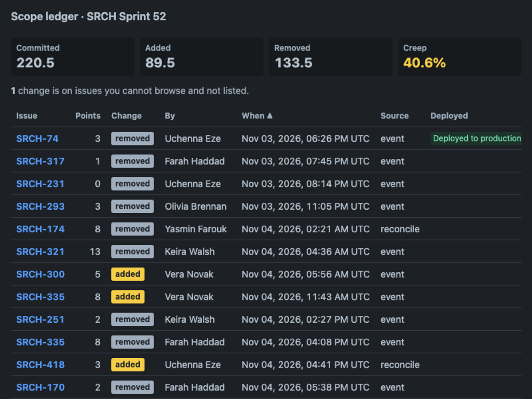This screenshot has width=532, height=399.
Task: Open issue SRCH-251 link
Action: coord(40,319)
